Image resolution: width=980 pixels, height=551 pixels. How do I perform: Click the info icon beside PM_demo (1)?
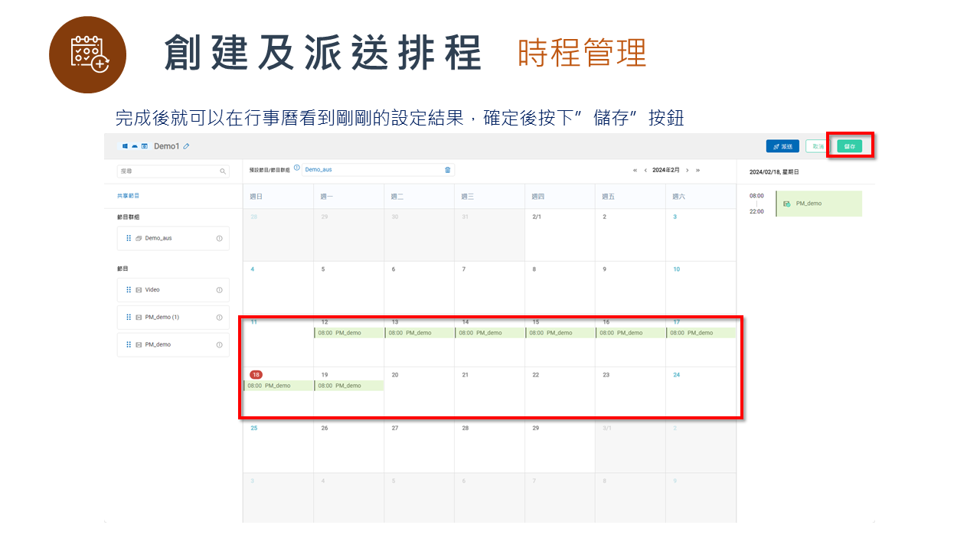[217, 317]
